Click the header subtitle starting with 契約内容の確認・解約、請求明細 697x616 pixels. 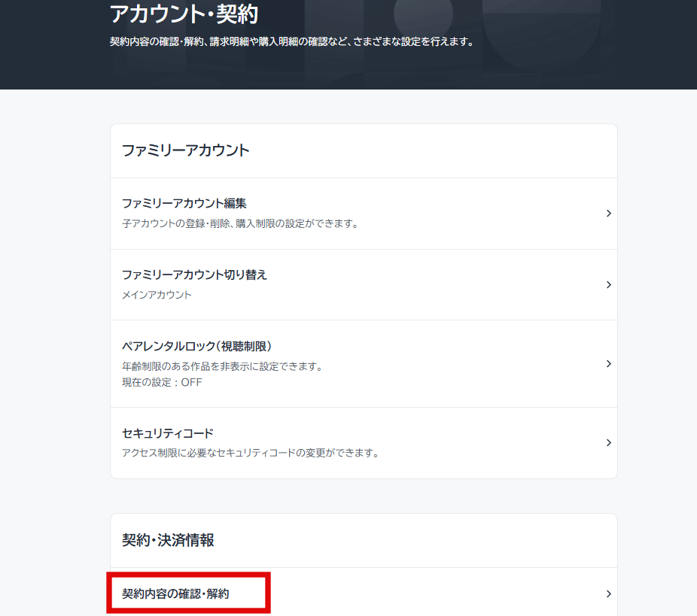[x=291, y=41]
